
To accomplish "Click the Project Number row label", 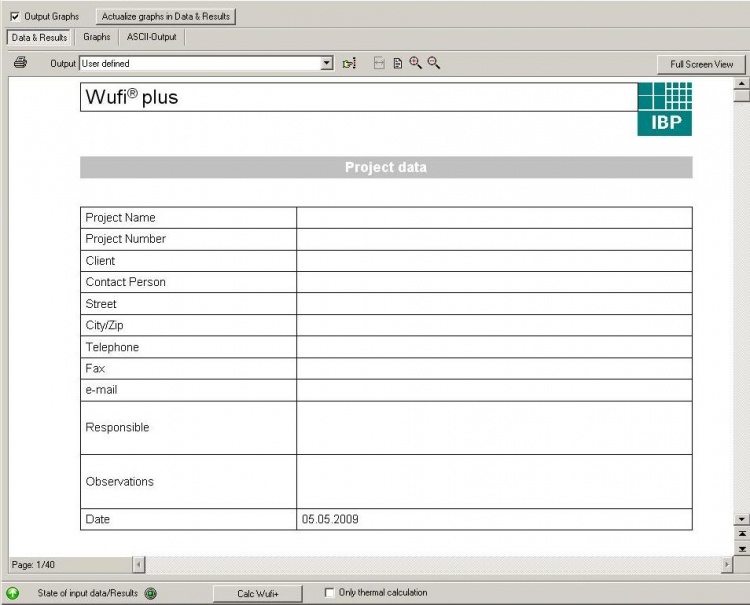I will [x=126, y=239].
